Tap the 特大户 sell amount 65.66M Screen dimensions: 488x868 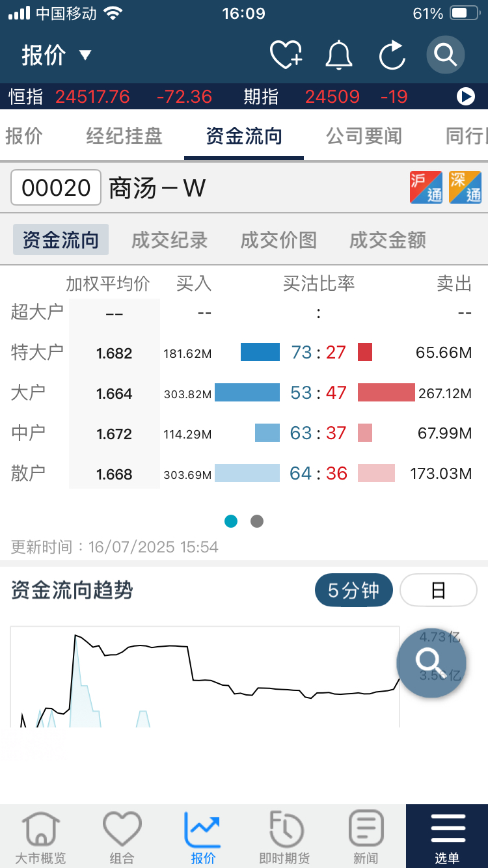444,353
